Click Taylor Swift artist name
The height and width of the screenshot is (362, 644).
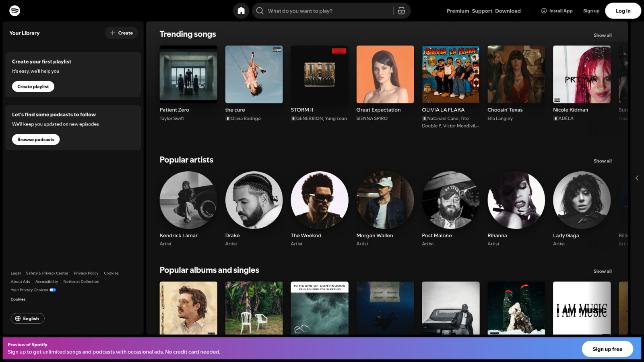pos(172,119)
